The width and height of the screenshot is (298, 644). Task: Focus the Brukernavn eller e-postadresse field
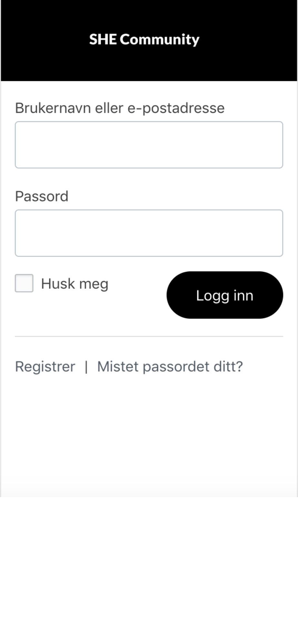[x=149, y=145]
